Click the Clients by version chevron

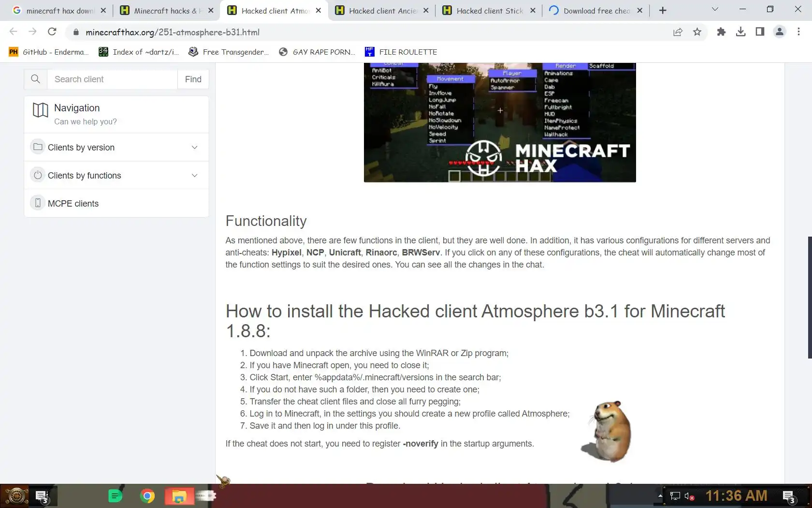194,148
